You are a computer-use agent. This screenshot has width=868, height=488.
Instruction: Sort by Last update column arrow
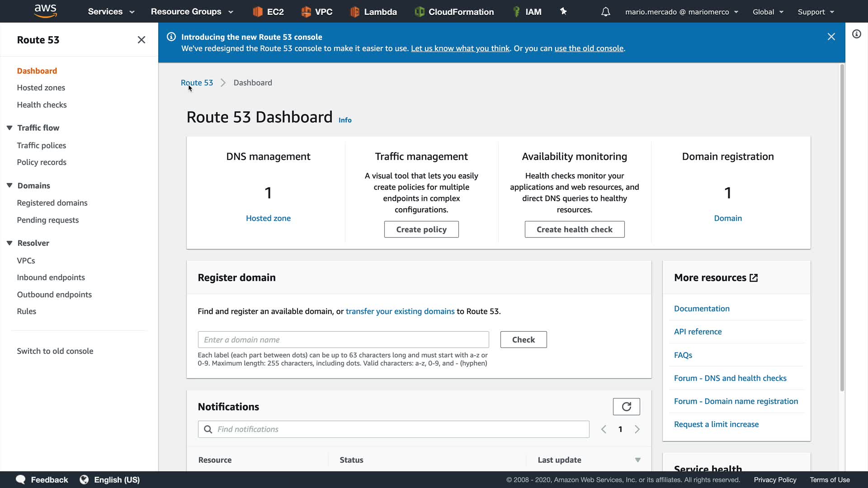pos(637,460)
